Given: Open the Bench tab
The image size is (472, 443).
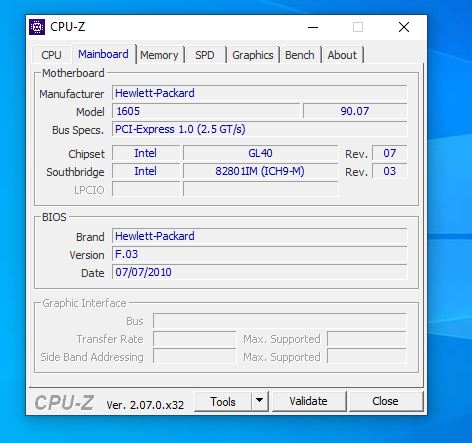Looking at the screenshot, I should (300, 55).
